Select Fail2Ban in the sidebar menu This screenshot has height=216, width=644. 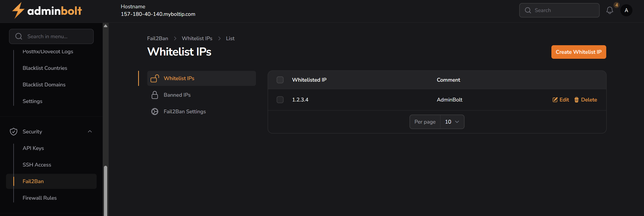click(x=33, y=181)
